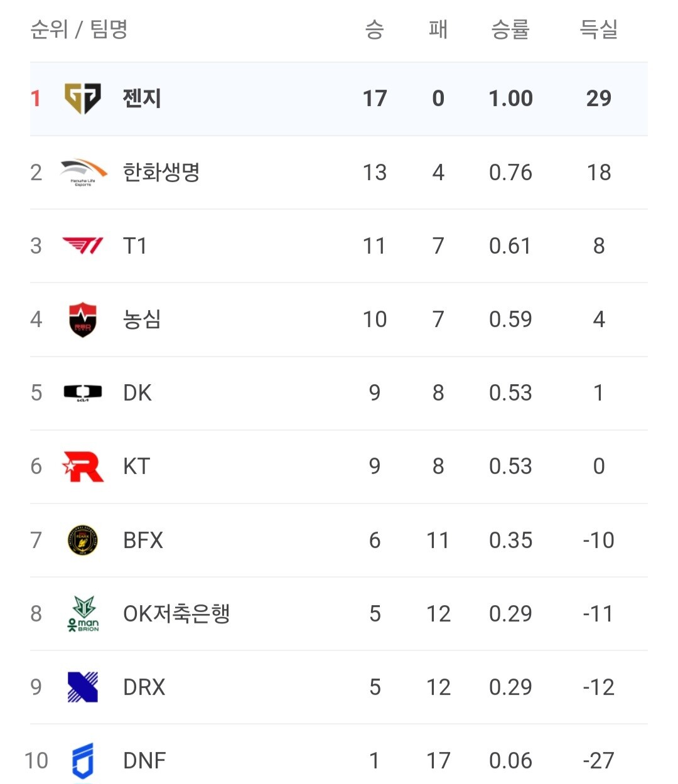Viewport: 678px width, 784px height.
Task: Open the 한화생명 team name link
Action: point(161,172)
